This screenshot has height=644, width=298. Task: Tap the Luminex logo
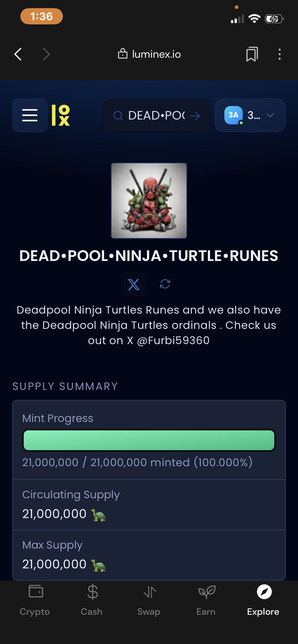click(x=61, y=115)
